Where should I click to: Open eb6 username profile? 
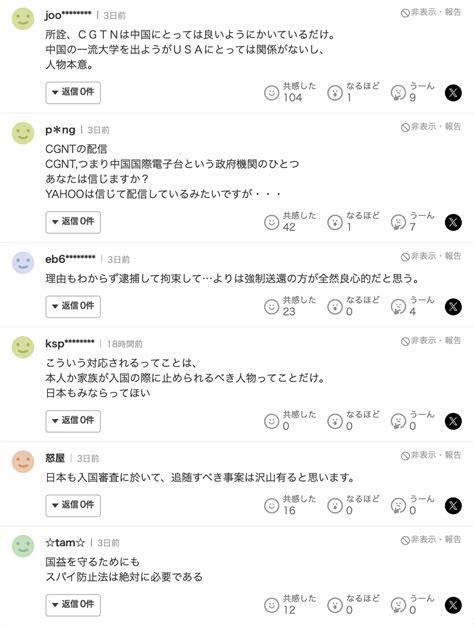[x=70, y=259]
